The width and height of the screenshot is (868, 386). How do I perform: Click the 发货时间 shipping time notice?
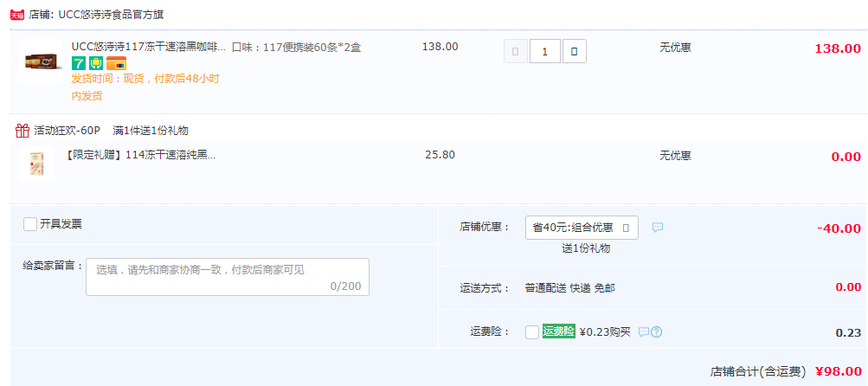tap(145, 87)
